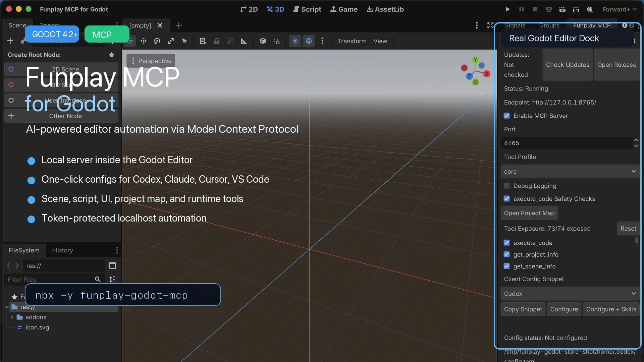Click the ruler mode icon
The image size is (644, 362).
(244, 41)
